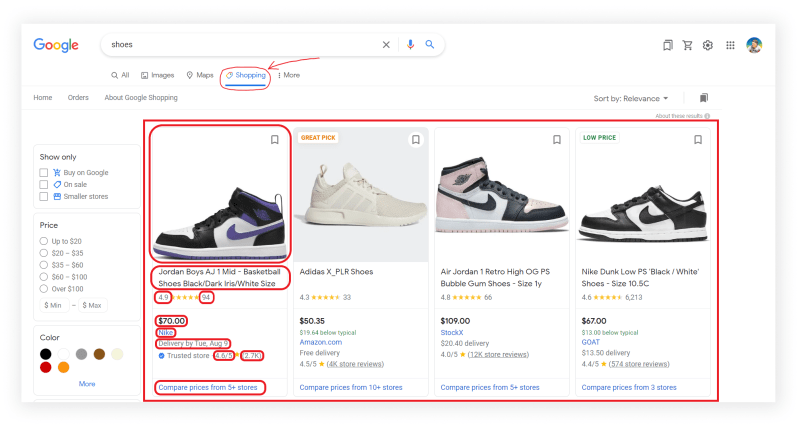Clear the search box with the X icon
The width and height of the screenshot is (800, 426).
pyautogui.click(x=386, y=45)
